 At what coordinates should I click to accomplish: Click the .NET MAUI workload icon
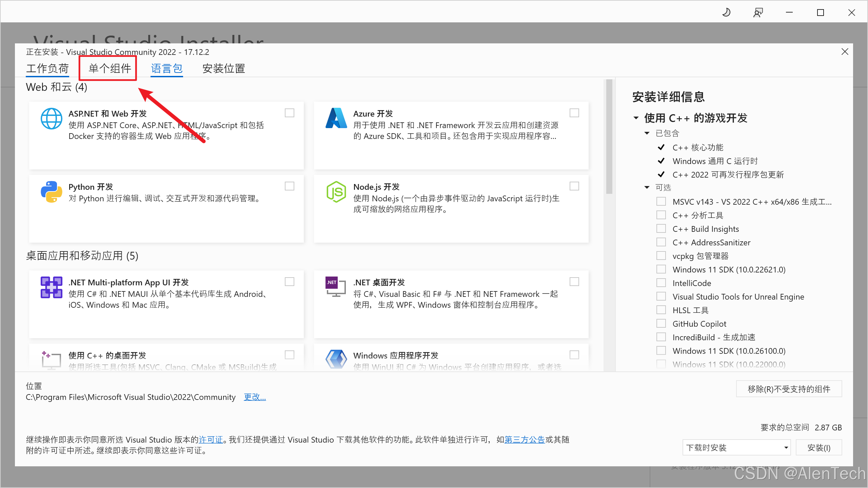(51, 287)
